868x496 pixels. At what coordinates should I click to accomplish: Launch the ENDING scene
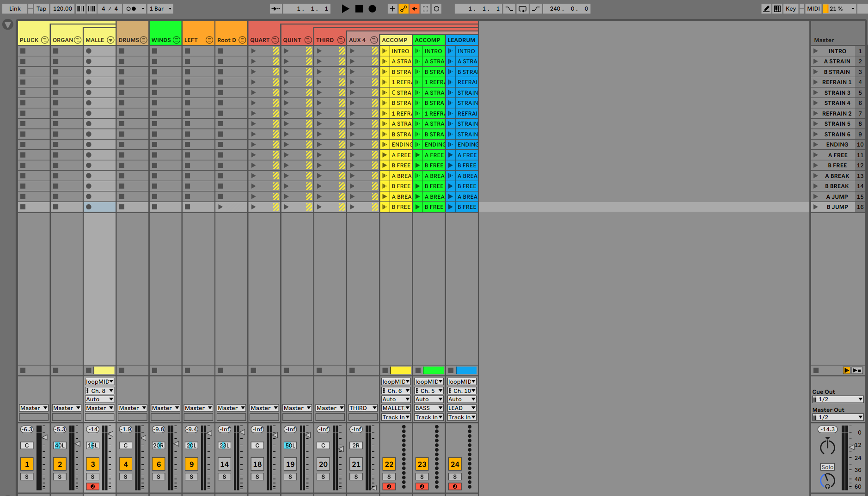tap(816, 145)
